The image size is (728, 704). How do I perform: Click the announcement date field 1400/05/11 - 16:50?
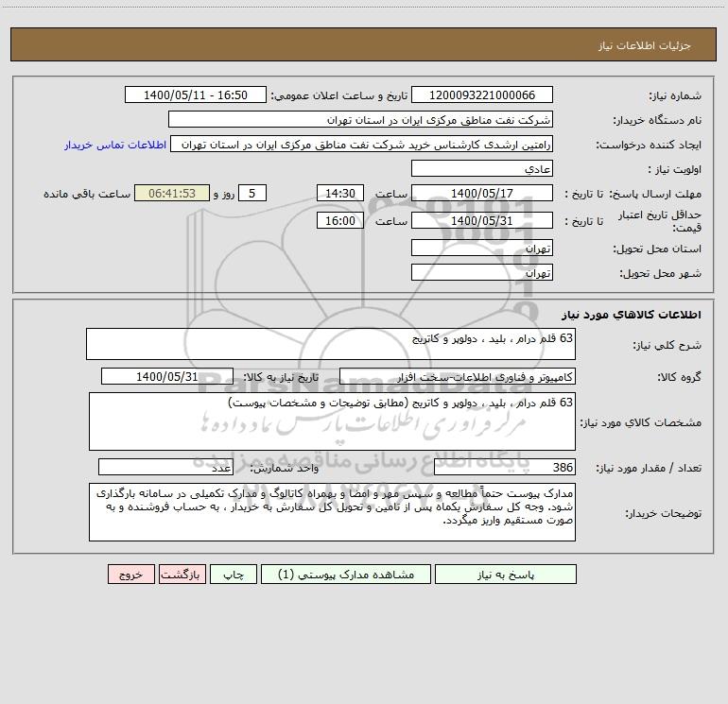point(196,94)
